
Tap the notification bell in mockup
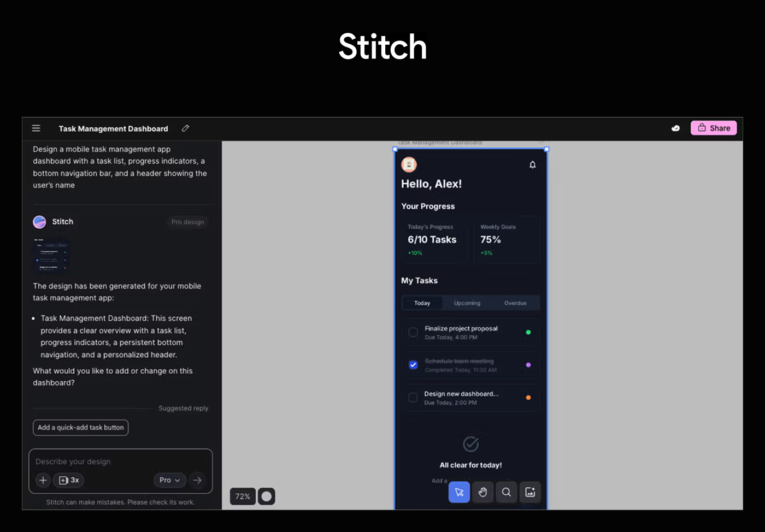pyautogui.click(x=533, y=164)
